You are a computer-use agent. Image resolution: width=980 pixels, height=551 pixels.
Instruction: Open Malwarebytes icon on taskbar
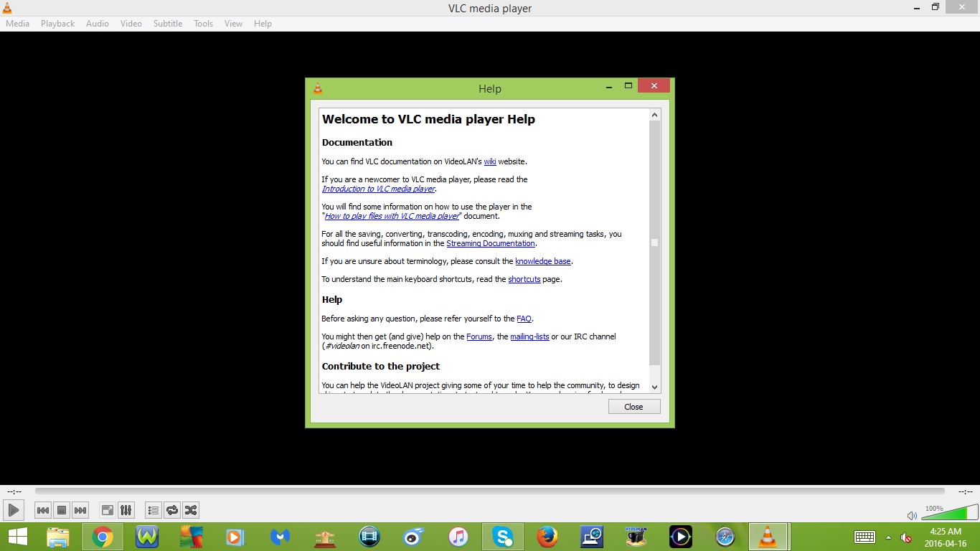pyautogui.click(x=280, y=537)
